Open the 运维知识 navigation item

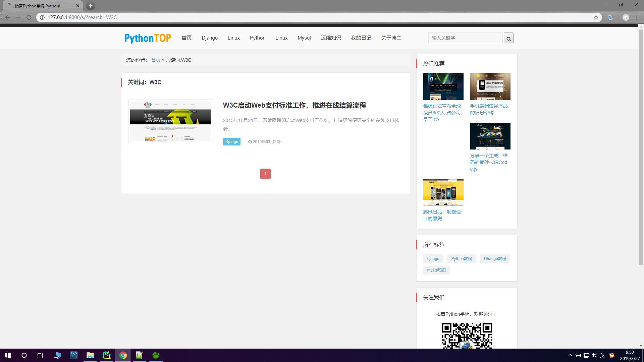click(331, 38)
